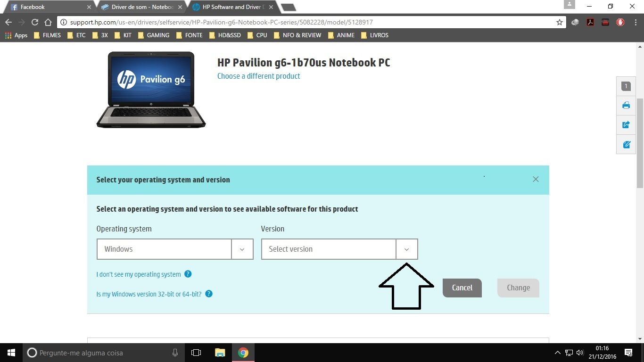Open the GAMING bookmarks folder
Viewport: 644px width, 362px height.
pyautogui.click(x=153, y=35)
